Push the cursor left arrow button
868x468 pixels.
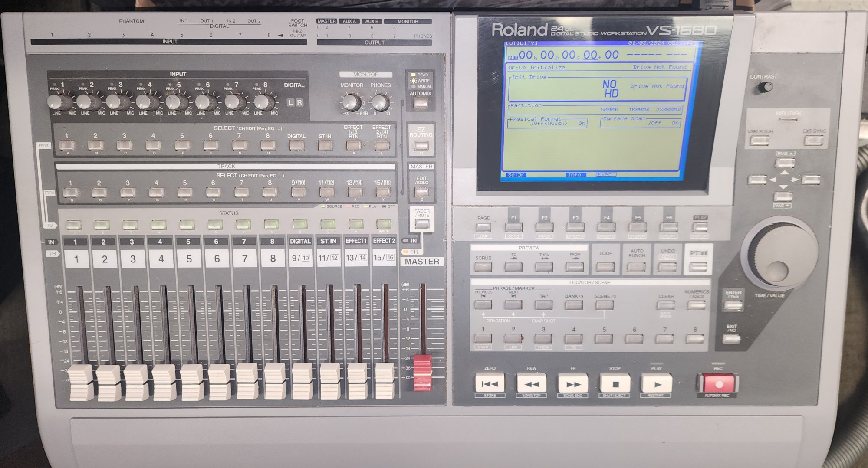tap(757, 180)
